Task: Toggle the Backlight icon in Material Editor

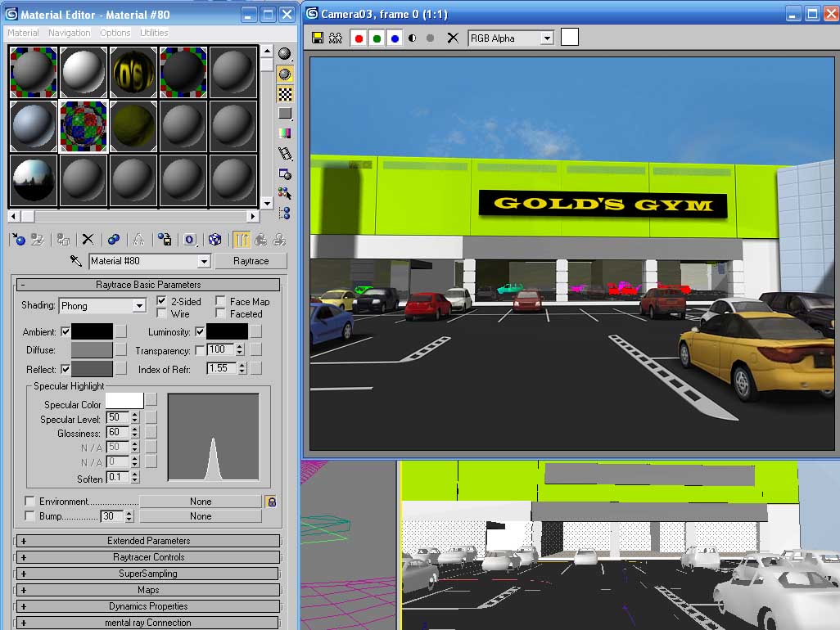Action: coord(284,74)
